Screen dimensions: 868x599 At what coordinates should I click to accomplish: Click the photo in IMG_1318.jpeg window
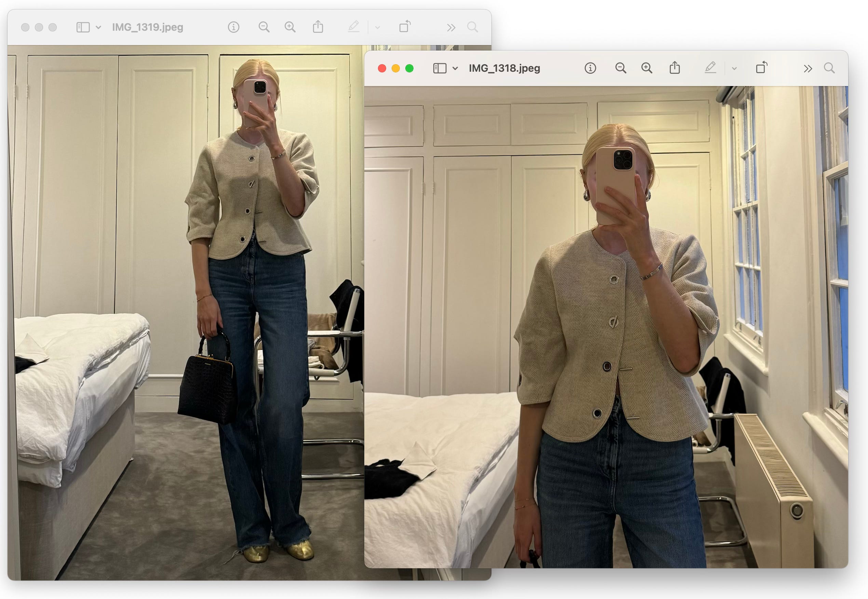click(x=606, y=327)
